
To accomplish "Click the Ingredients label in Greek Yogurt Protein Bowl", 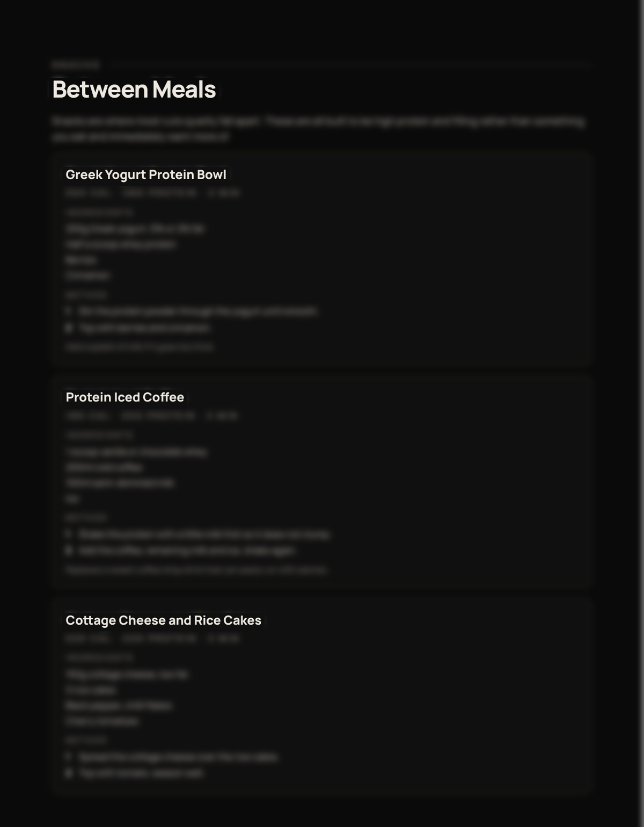I will click(x=99, y=213).
